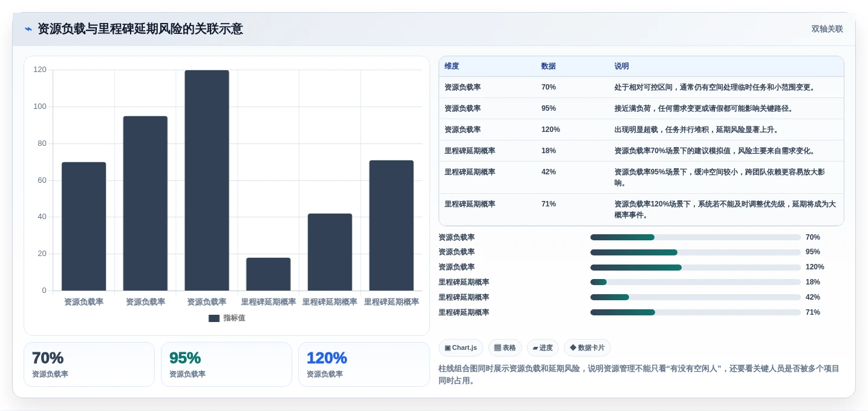Click the y-axis label 120
This screenshot has height=411, width=868.
point(40,70)
